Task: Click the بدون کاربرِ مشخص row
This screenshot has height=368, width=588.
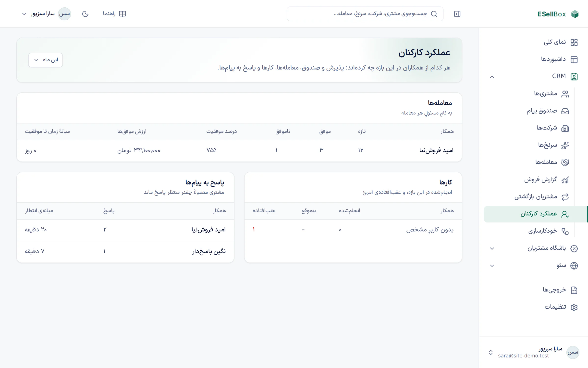Action: click(353, 230)
